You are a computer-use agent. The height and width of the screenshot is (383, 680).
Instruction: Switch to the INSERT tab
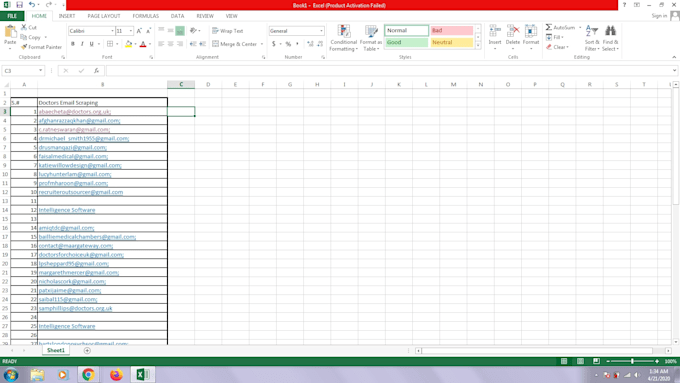tap(67, 16)
